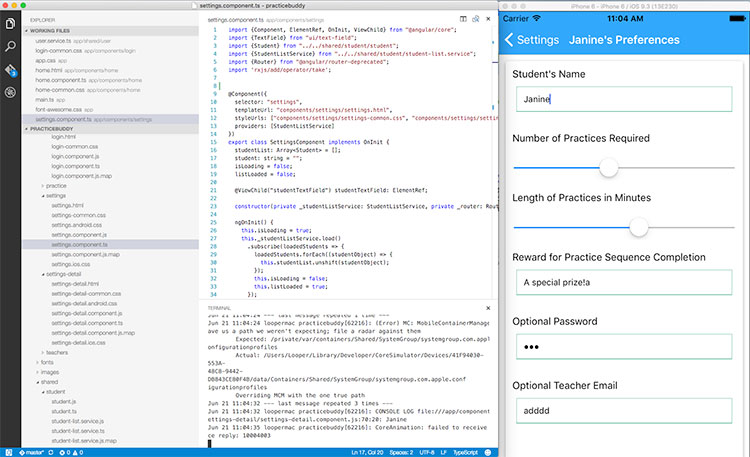This screenshot has height=457, width=750.
Task: Close the settings.component.ts editor
Action: tap(488, 19)
